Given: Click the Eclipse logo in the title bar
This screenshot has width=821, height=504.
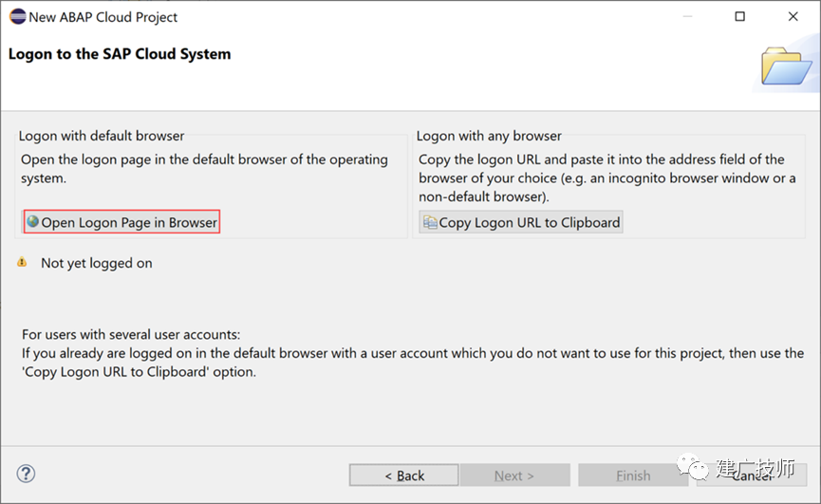Looking at the screenshot, I should pyautogui.click(x=18, y=17).
